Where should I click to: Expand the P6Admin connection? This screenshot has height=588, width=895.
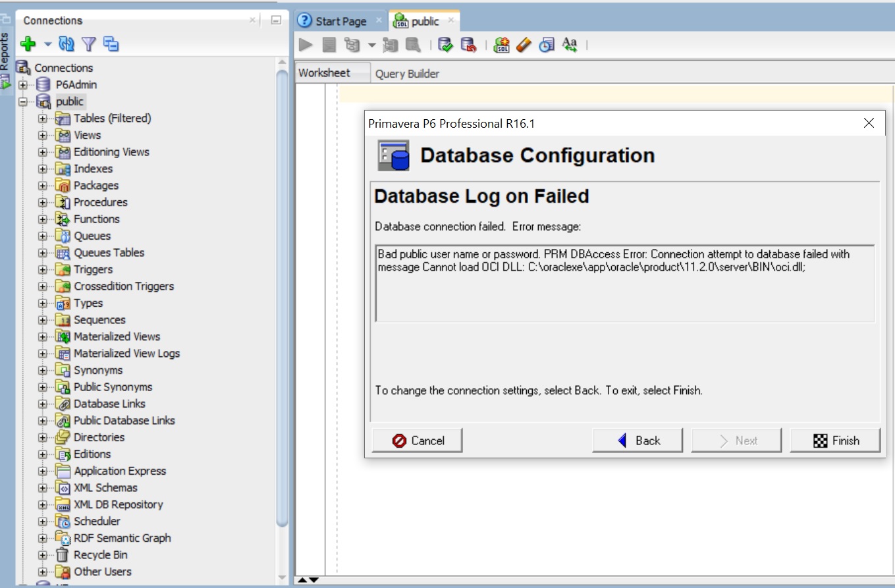23,84
